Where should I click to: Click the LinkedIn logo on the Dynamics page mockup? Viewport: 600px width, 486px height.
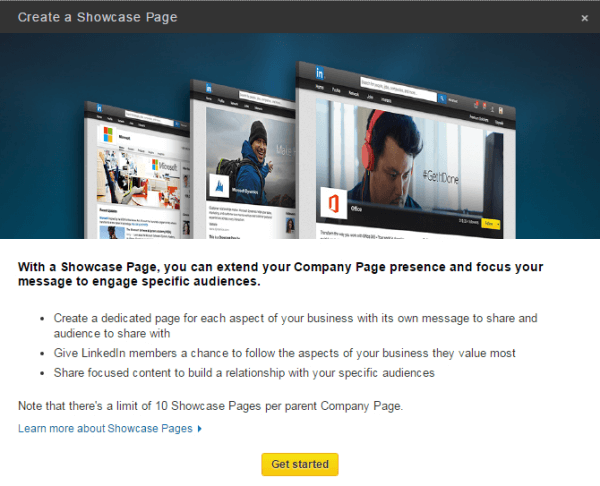coord(209,88)
